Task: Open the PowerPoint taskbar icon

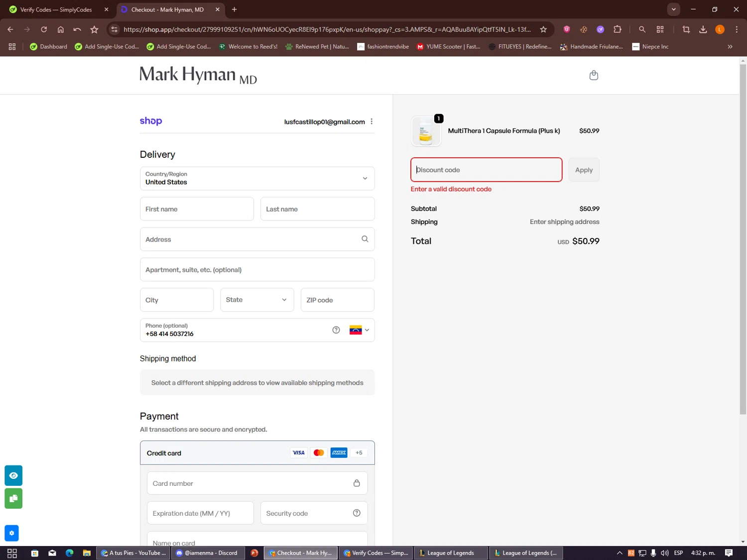Action: point(254,553)
